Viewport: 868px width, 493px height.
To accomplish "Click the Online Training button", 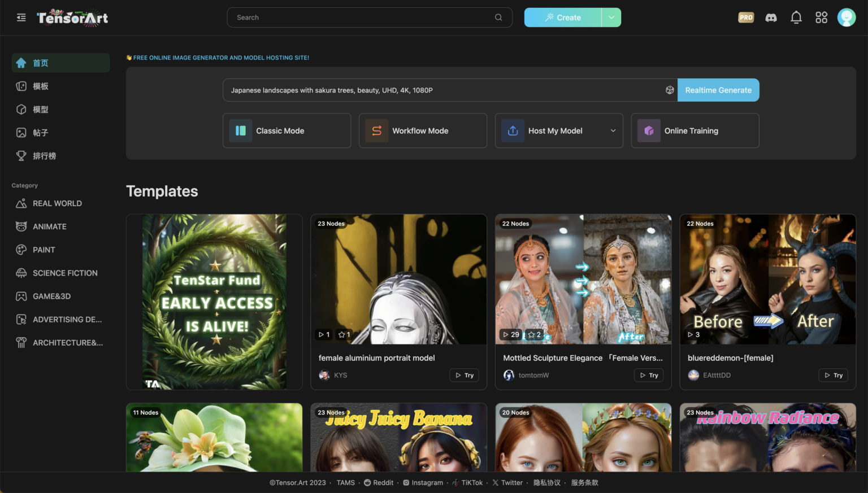I will (695, 131).
